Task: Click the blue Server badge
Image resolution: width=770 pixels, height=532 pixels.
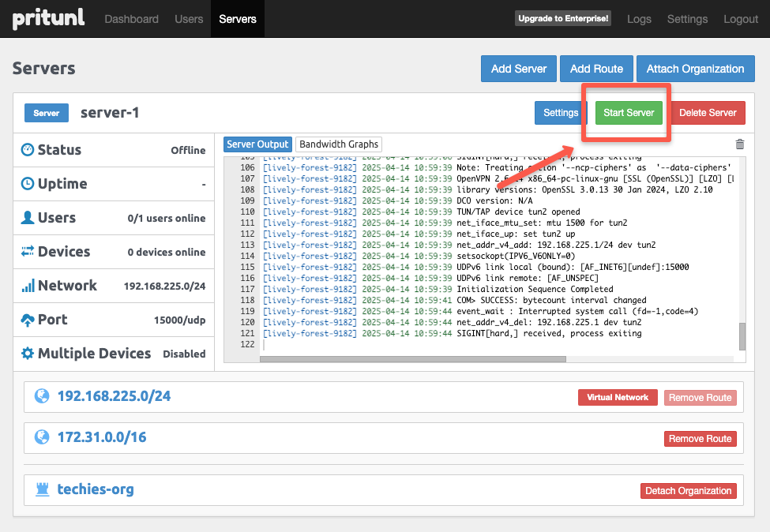Action: coord(46,113)
